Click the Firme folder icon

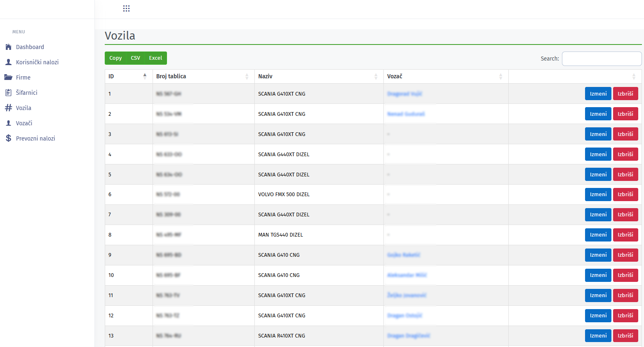(x=8, y=77)
